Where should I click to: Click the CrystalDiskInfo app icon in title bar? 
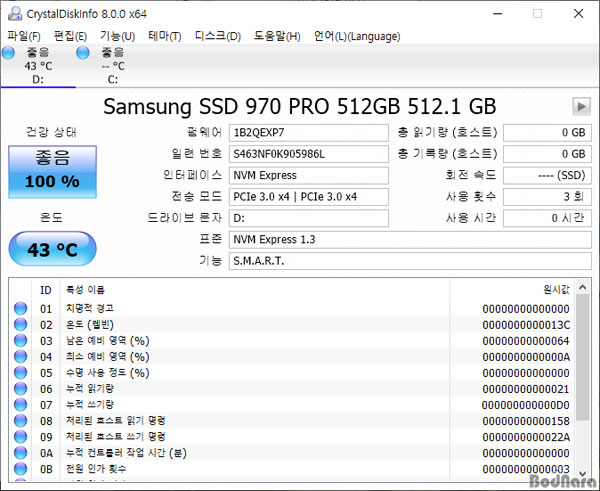click(15, 14)
